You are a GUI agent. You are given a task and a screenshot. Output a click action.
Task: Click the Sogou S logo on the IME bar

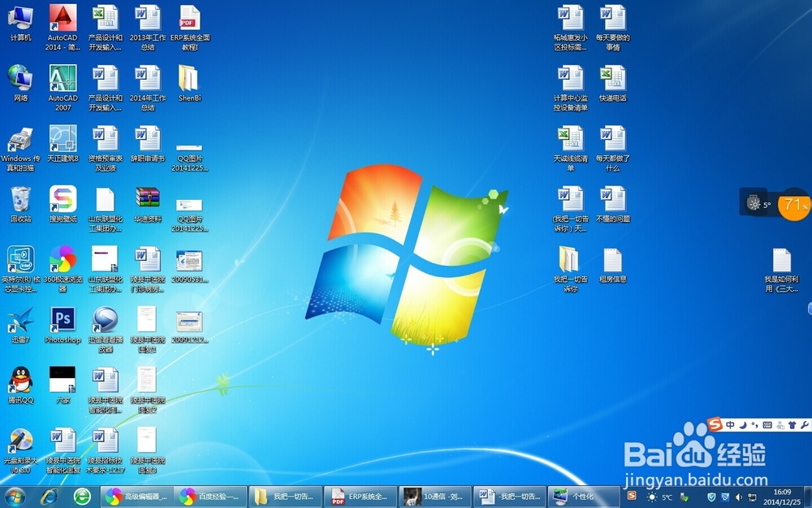coord(715,424)
